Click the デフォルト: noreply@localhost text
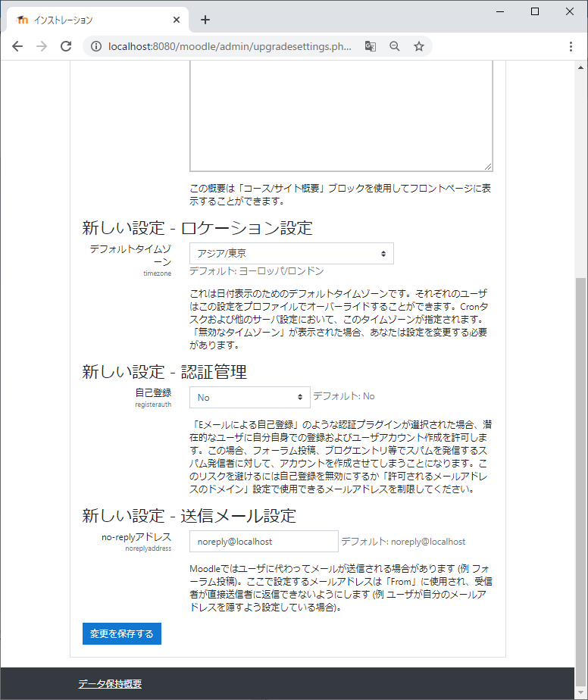588x700 pixels. tap(403, 542)
